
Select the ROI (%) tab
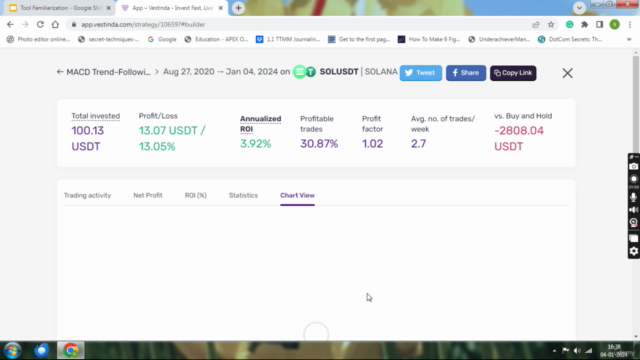(x=196, y=196)
